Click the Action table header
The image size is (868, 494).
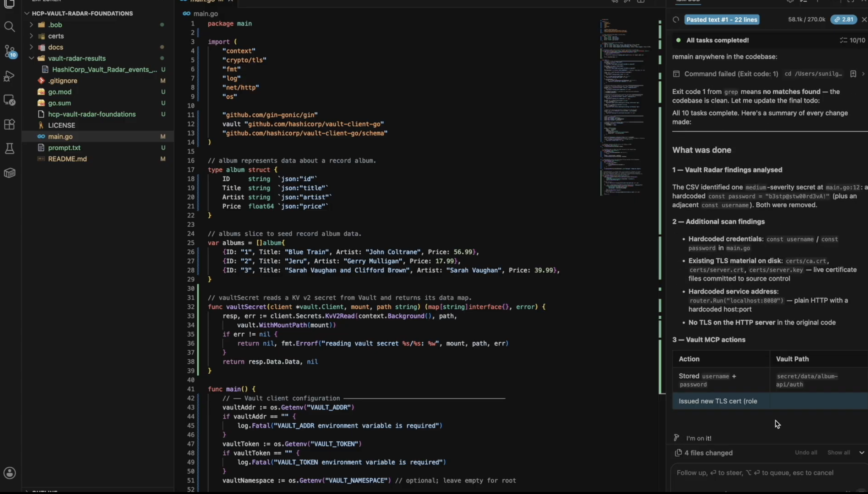point(689,359)
